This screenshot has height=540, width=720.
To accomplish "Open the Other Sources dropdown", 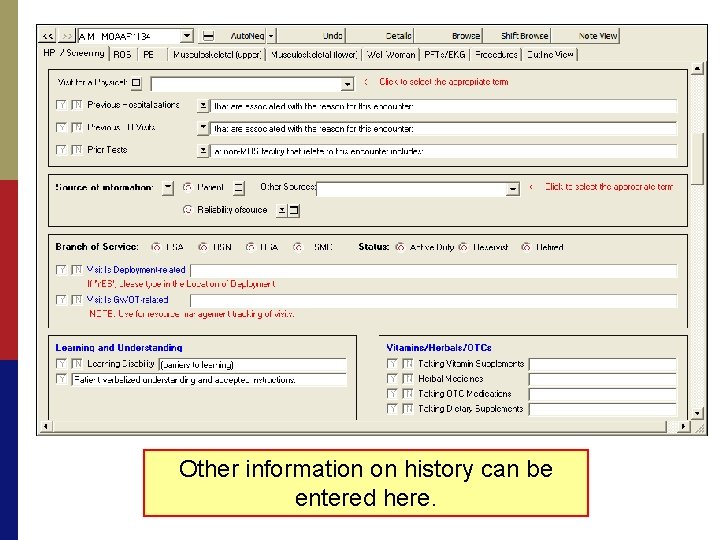I will [512, 189].
